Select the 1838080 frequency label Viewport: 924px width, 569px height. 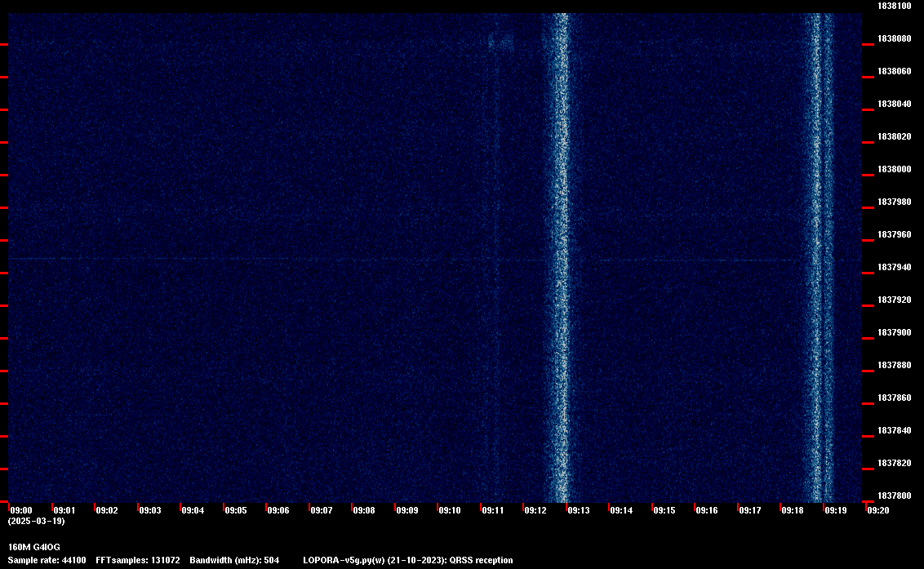pyautogui.click(x=894, y=39)
